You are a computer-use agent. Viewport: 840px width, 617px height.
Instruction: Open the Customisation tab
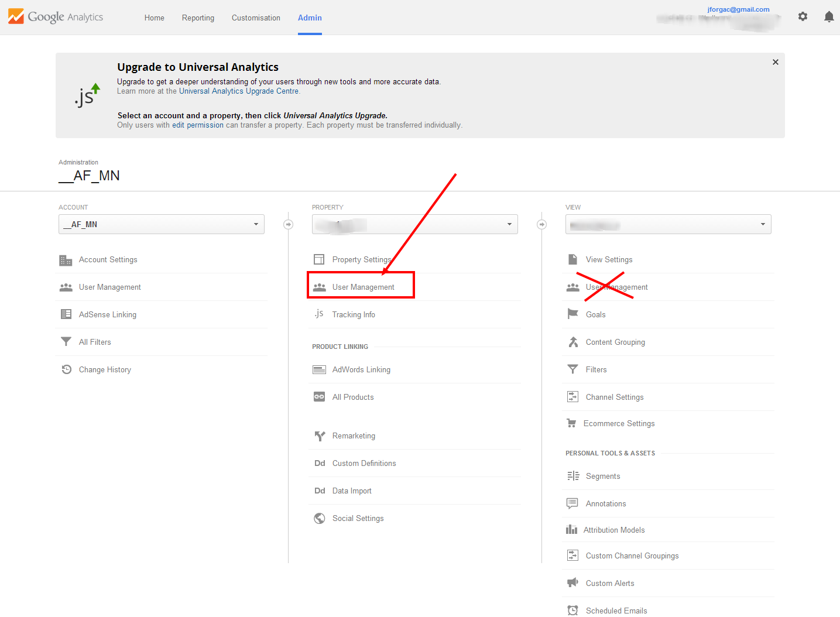tap(256, 18)
